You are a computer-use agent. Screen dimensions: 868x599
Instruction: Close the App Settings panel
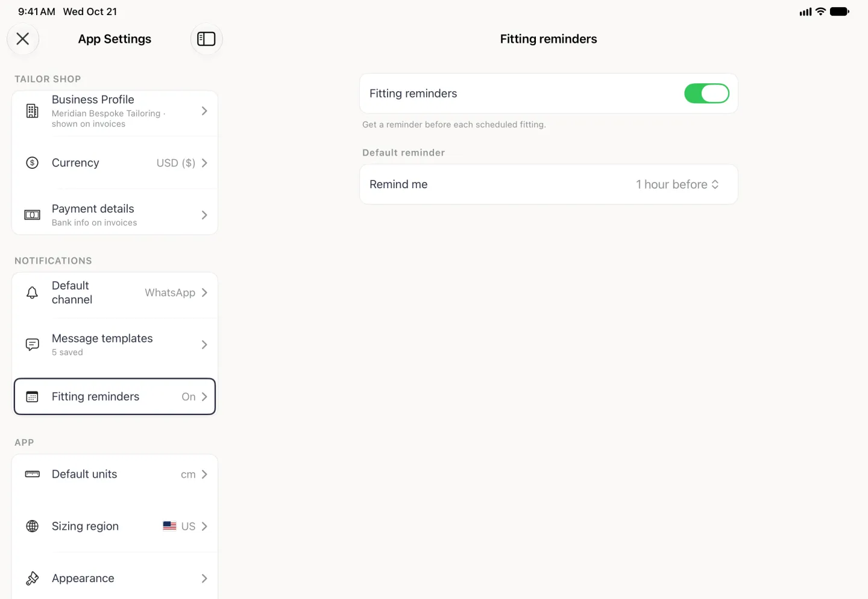tap(23, 39)
